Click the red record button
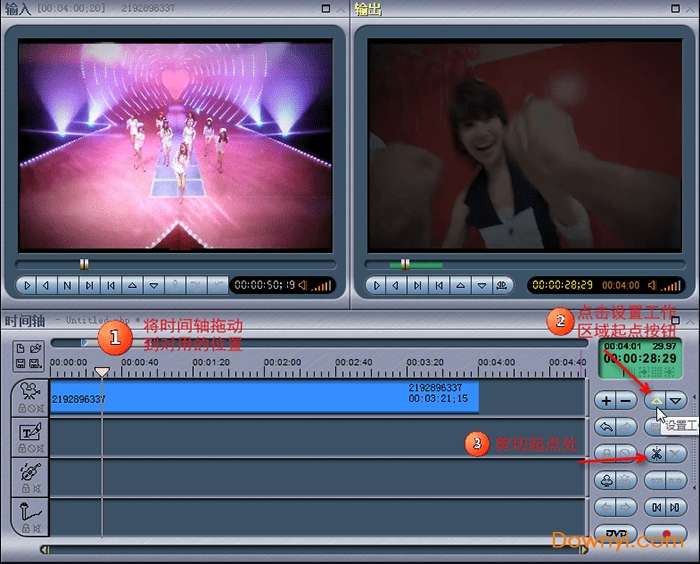This screenshot has width=700, height=564. point(665,534)
